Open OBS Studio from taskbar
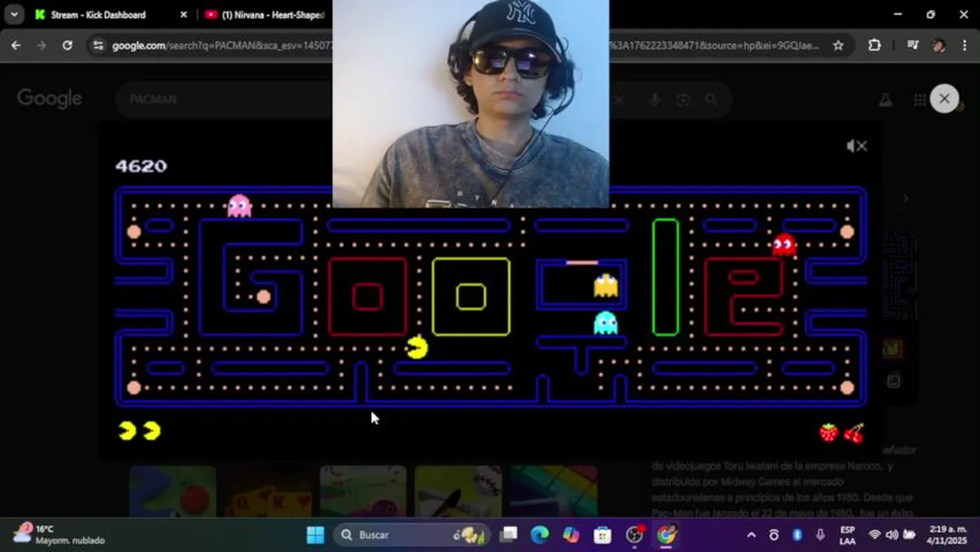The height and width of the screenshot is (552, 980). pyautogui.click(x=634, y=534)
